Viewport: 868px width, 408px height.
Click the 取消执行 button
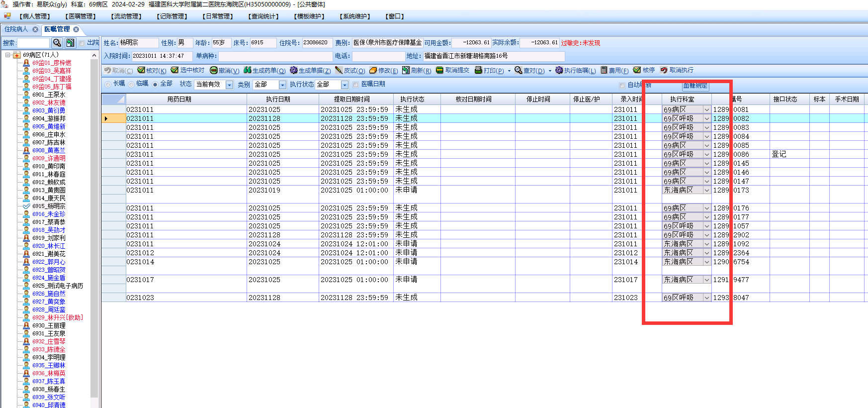[x=677, y=70]
